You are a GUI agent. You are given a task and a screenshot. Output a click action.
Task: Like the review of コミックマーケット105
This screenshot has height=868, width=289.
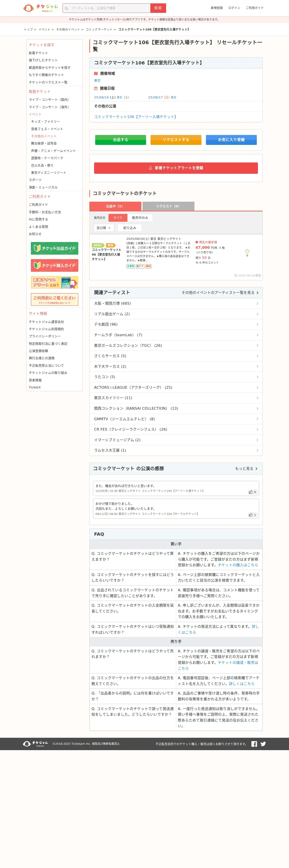pos(252,492)
